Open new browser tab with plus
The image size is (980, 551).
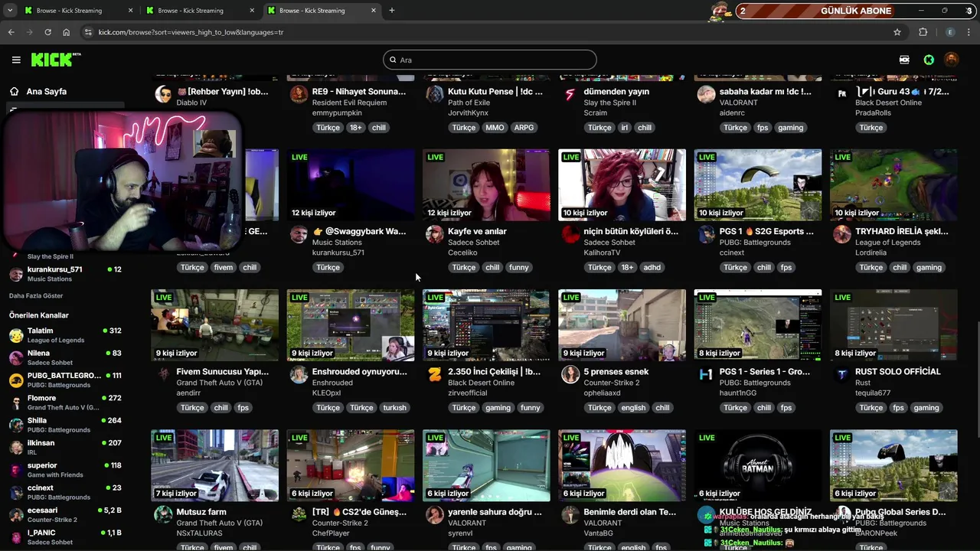[x=391, y=11]
